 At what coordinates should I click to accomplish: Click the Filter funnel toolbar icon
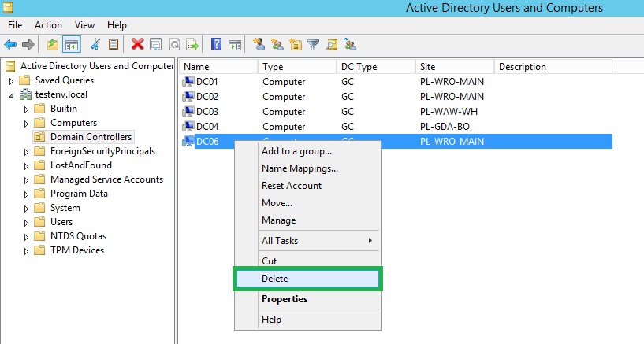coord(314,45)
